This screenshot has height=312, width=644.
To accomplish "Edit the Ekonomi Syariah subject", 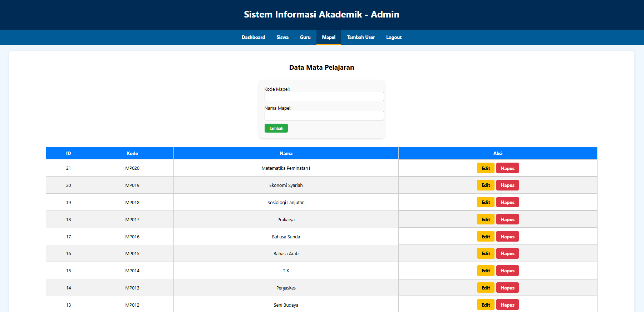I will (x=485, y=185).
